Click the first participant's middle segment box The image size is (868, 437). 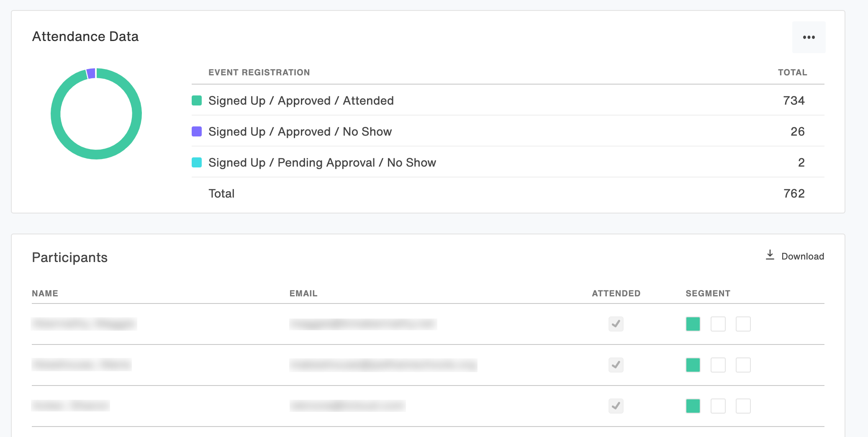pyautogui.click(x=718, y=324)
